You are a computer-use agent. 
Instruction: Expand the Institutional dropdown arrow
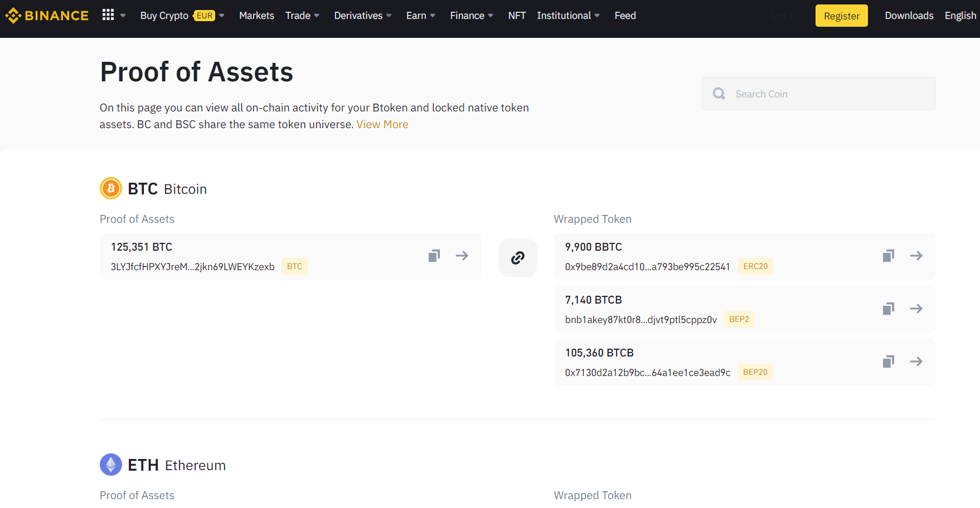(x=597, y=16)
